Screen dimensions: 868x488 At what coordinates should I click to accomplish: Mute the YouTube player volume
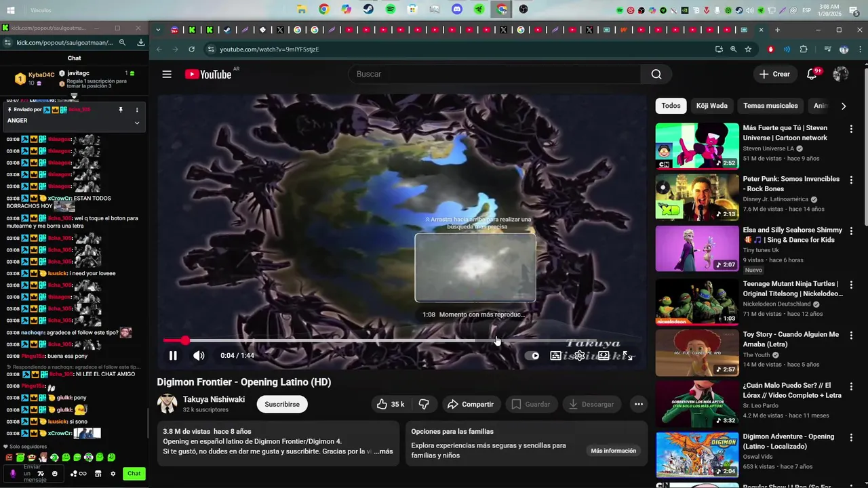pos(199,356)
